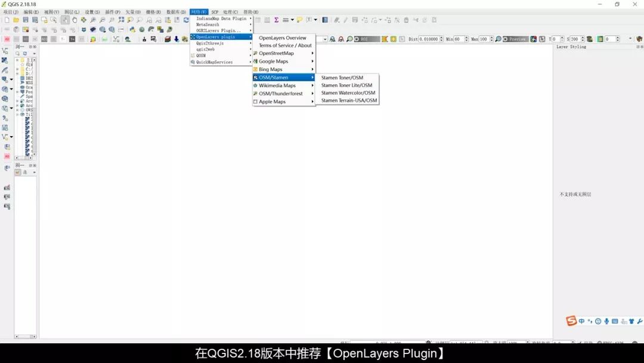Click the browser panel vertical scrollbar
The height and width of the screenshot is (363, 644).
(x=34, y=107)
